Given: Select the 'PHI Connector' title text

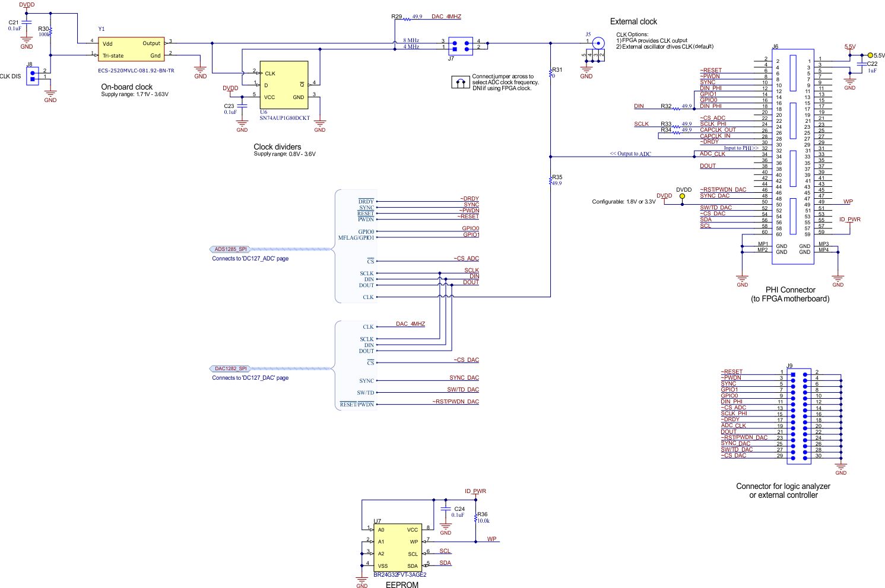Looking at the screenshot, I should (x=791, y=290).
